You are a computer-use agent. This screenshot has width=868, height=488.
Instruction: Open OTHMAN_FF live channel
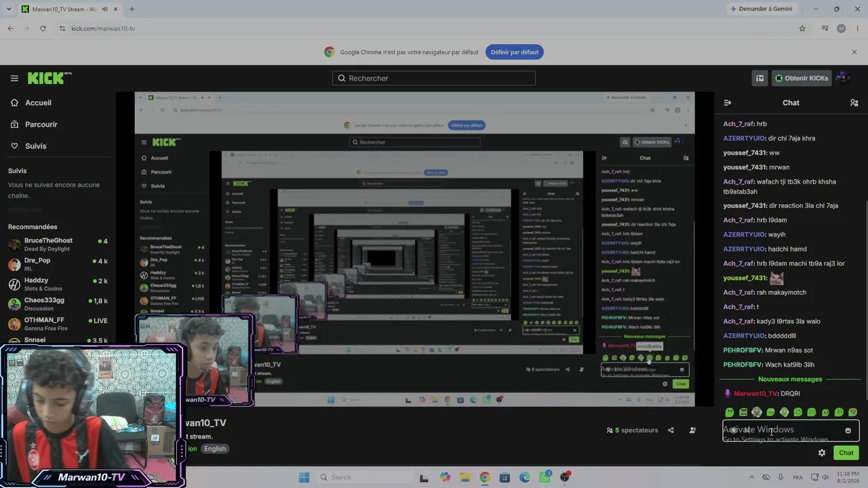58,324
